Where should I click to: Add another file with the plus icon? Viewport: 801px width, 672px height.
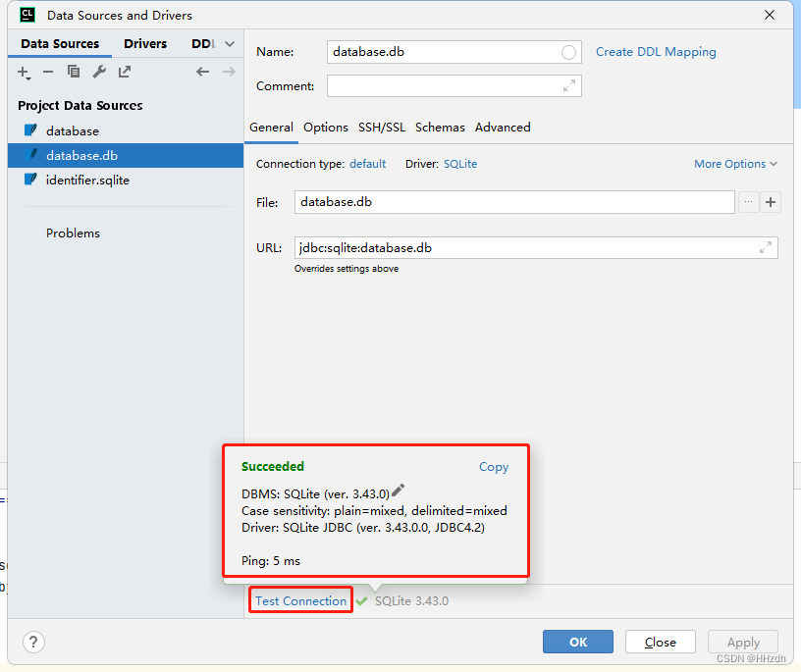pyautogui.click(x=772, y=202)
